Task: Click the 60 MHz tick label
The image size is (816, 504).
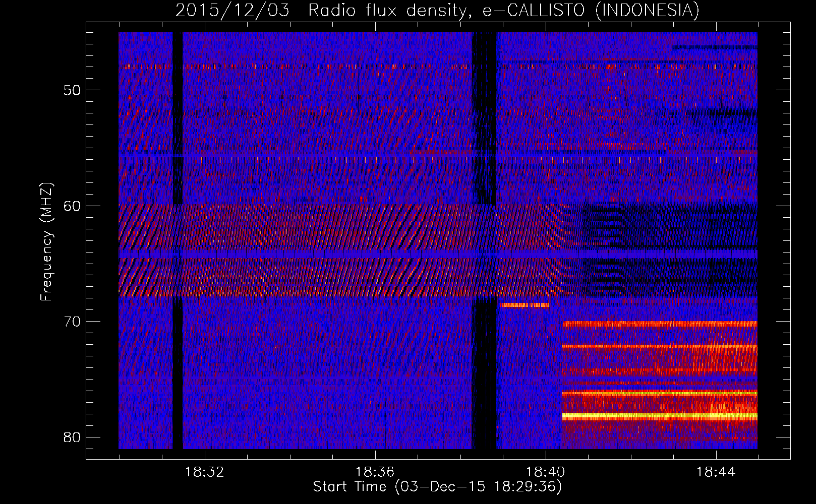Action: tap(72, 206)
